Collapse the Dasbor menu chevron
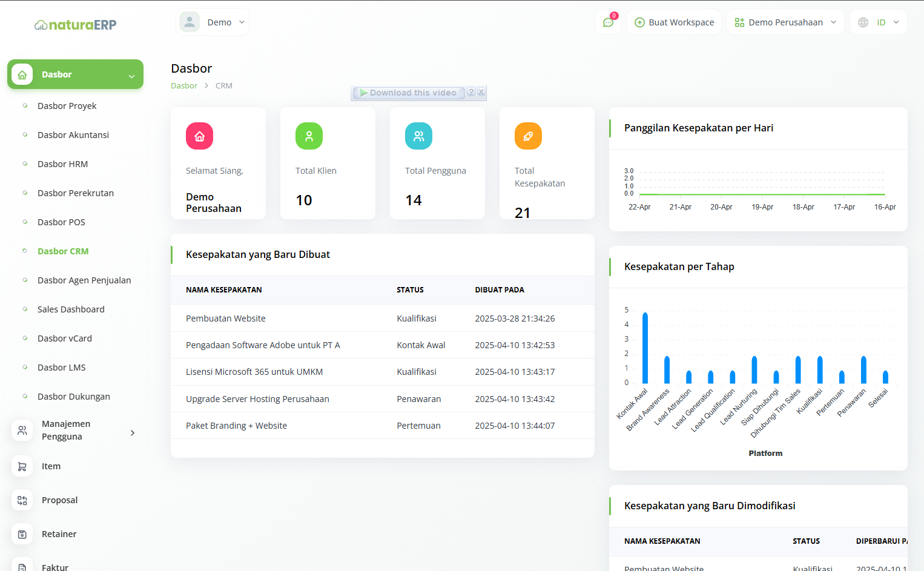This screenshot has height=571, width=924. (131, 76)
